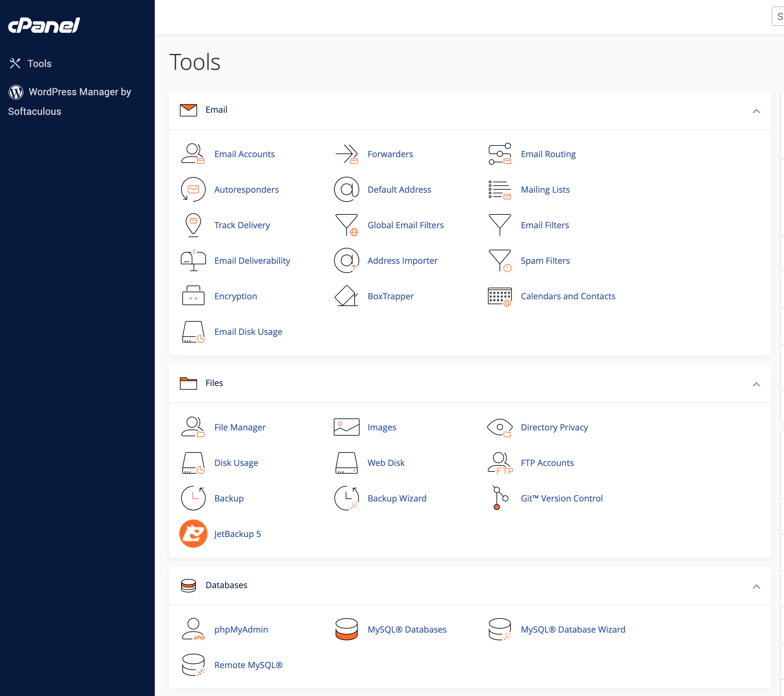Select the Autoresponders icon
The width and height of the screenshot is (784, 696).
pyautogui.click(x=193, y=189)
